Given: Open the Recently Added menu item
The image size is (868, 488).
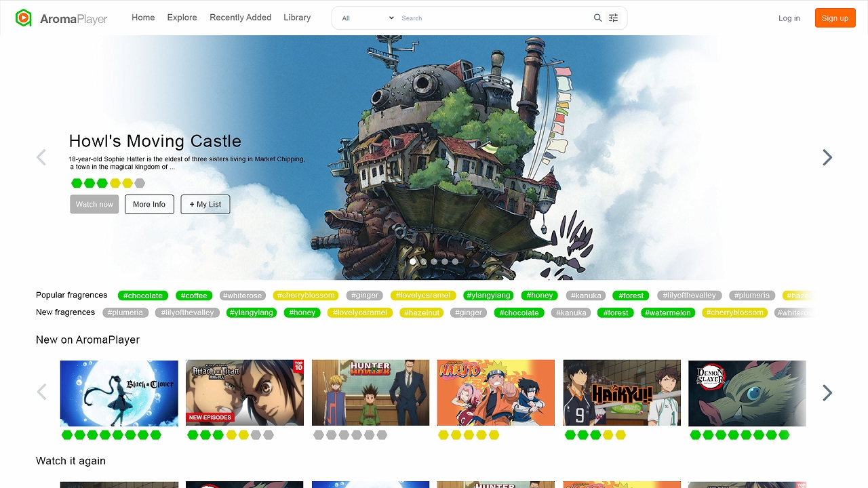Looking at the screenshot, I should click(241, 18).
